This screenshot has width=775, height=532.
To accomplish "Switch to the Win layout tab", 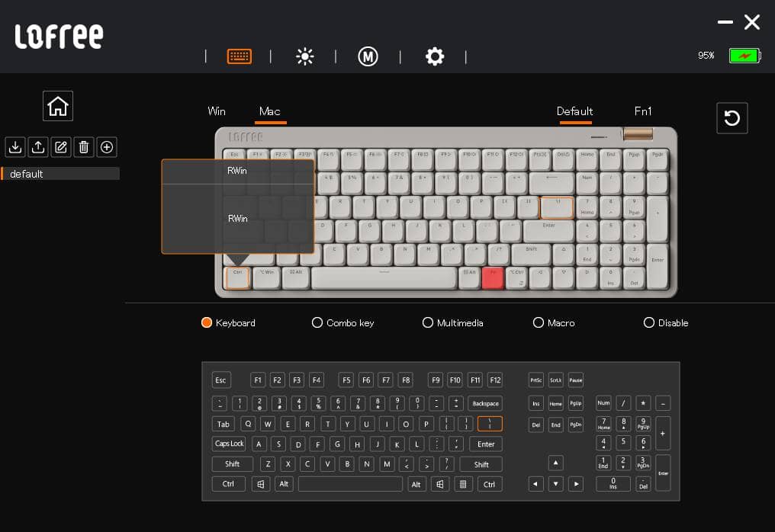I will pyautogui.click(x=217, y=111).
